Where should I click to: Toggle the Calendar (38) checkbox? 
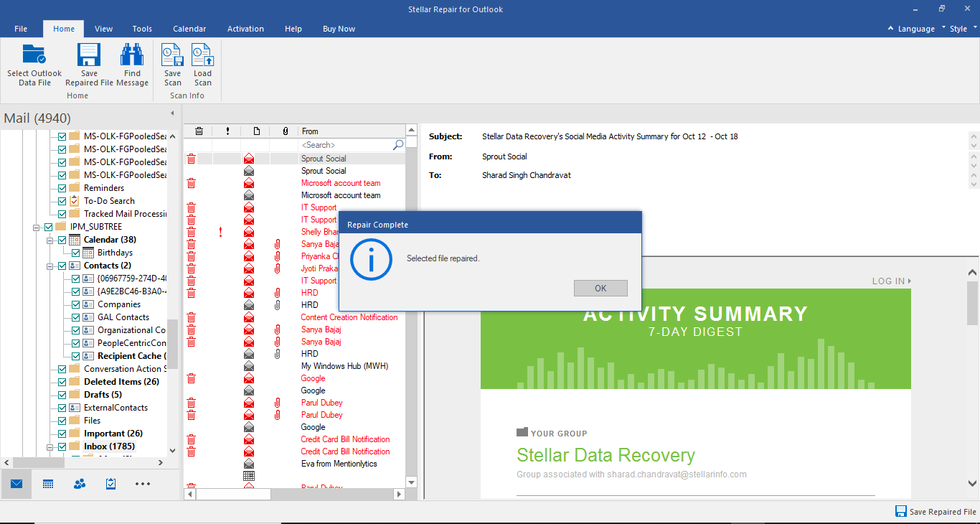(62, 240)
